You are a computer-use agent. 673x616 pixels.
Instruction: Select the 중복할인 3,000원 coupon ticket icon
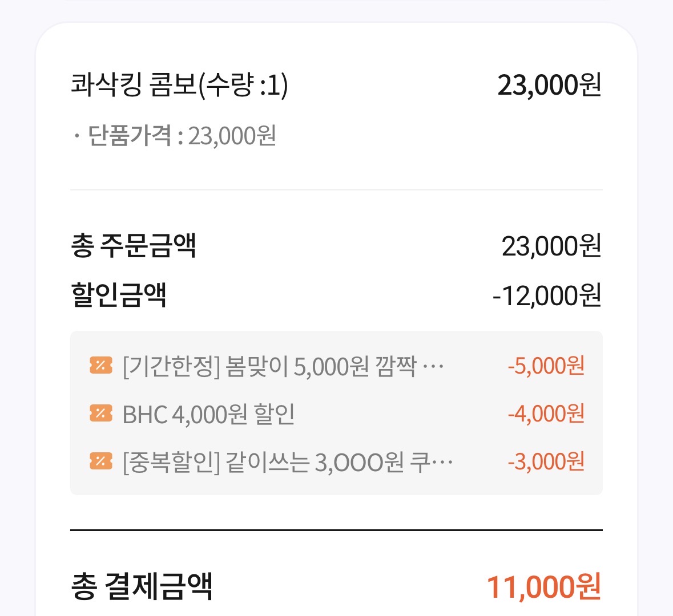(x=100, y=461)
